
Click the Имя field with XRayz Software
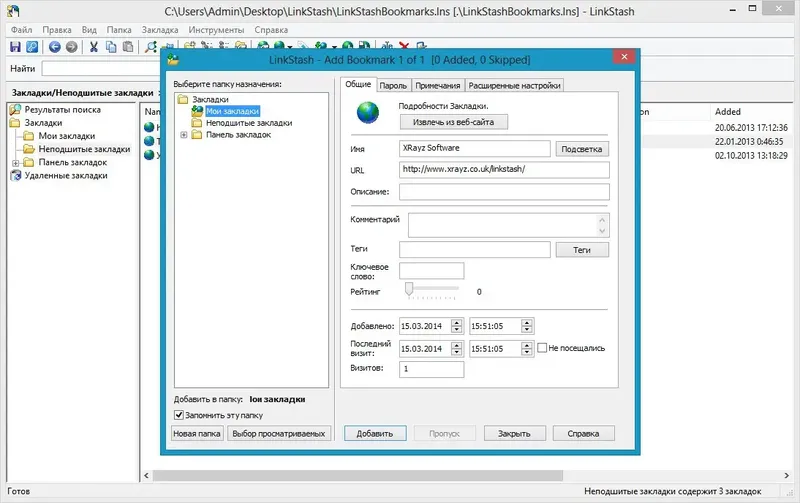click(x=474, y=148)
